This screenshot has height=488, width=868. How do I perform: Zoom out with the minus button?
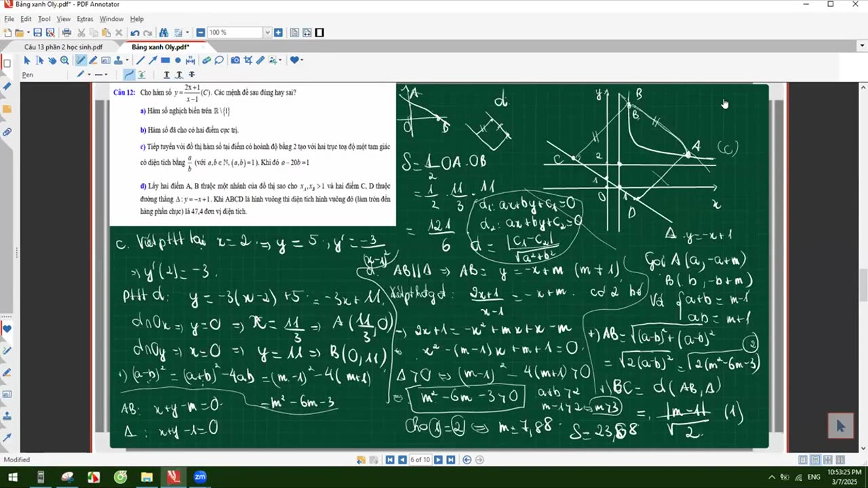click(x=201, y=33)
